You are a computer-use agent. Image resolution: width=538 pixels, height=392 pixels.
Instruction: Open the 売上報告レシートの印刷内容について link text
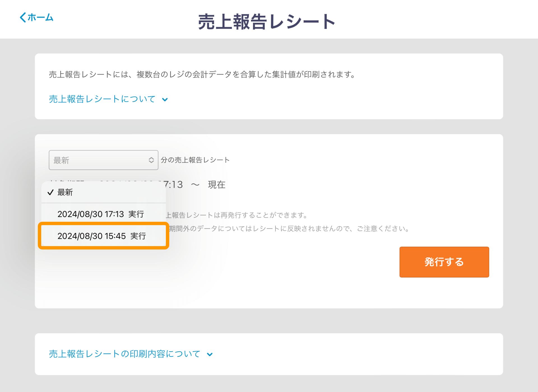point(124,354)
